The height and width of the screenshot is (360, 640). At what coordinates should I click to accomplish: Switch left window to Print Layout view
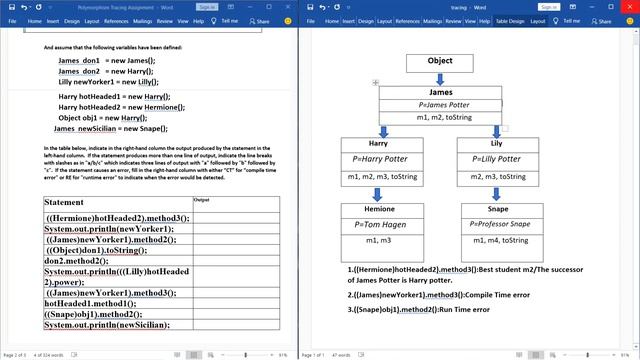pos(193,355)
